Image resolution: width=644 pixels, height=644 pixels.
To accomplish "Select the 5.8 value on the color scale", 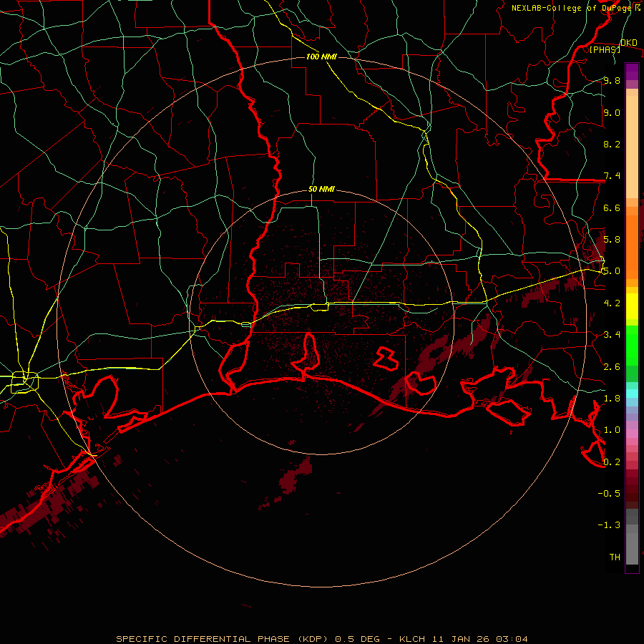I will click(612, 240).
